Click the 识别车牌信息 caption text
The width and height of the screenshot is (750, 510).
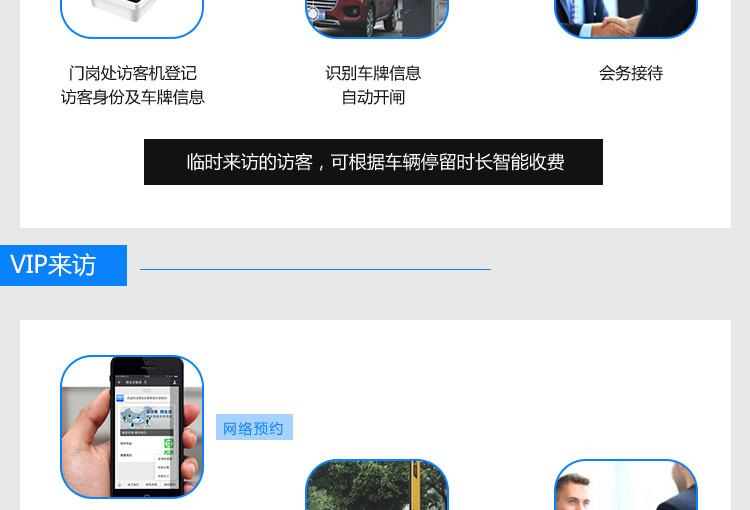(373, 73)
